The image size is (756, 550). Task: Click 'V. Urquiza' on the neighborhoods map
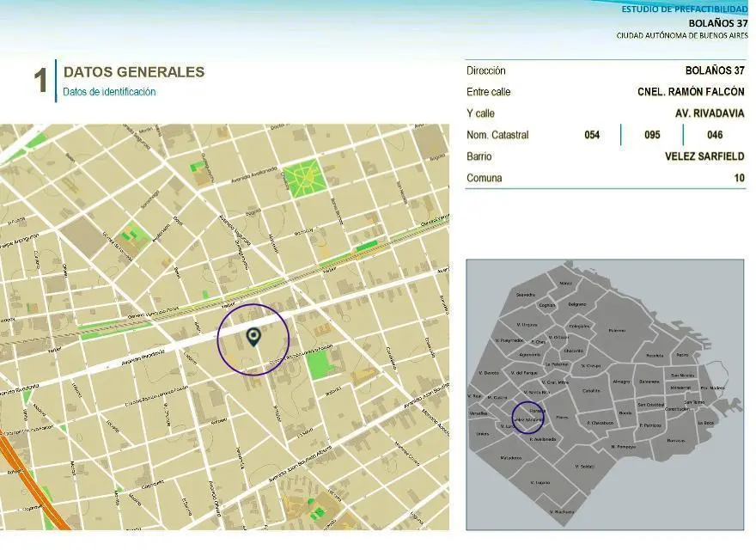point(527,325)
